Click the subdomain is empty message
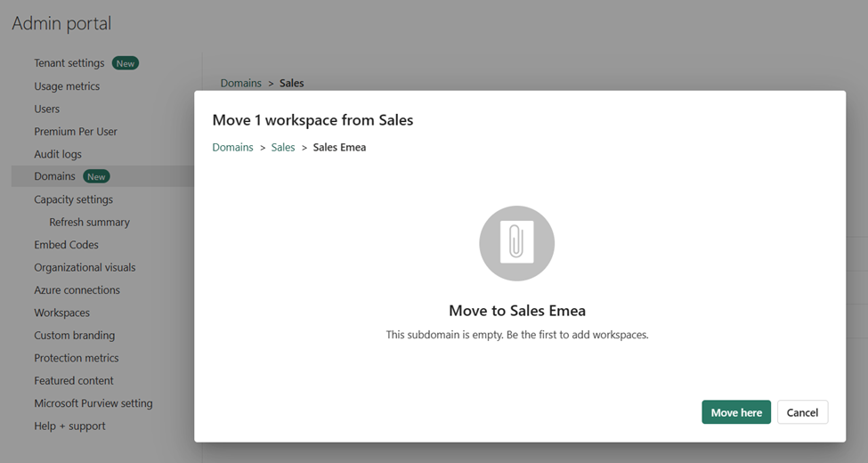Screen dimensions: 868x463 tap(517, 335)
